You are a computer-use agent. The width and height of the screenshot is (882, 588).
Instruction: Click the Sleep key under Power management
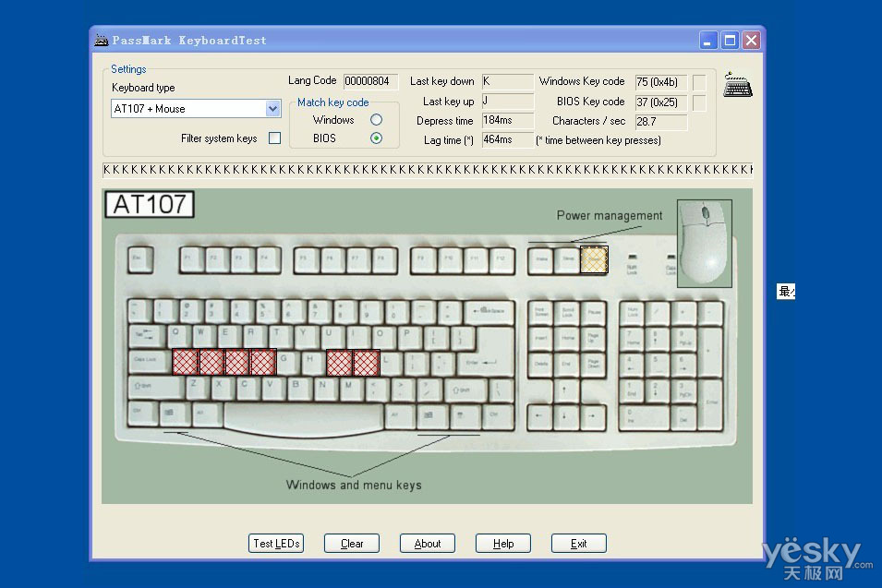(x=568, y=259)
